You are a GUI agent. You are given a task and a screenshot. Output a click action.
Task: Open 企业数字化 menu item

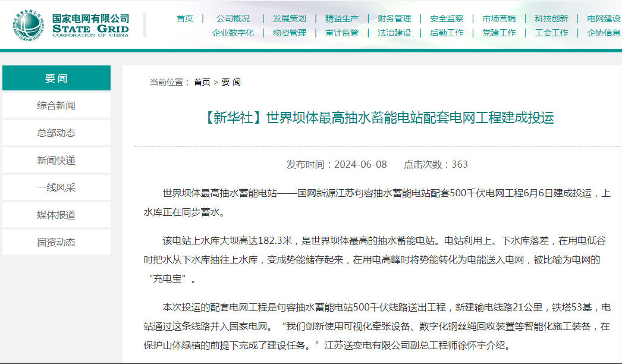click(x=233, y=33)
